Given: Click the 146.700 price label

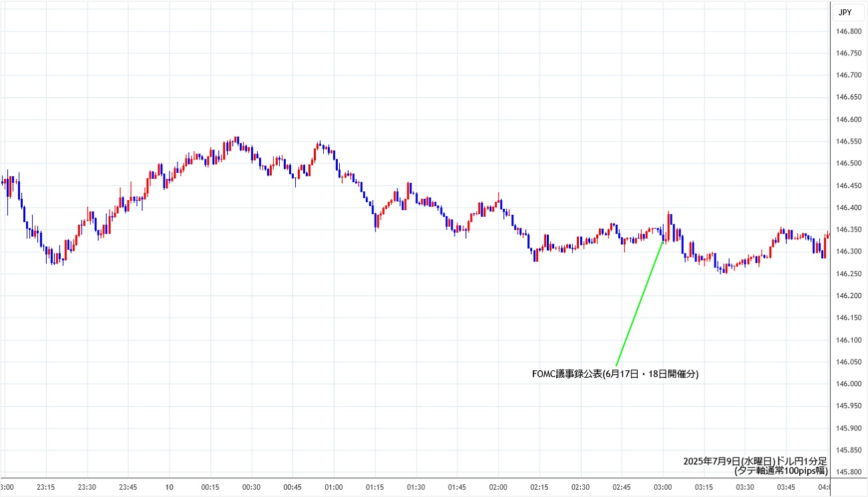Looking at the screenshot, I should coord(848,75).
